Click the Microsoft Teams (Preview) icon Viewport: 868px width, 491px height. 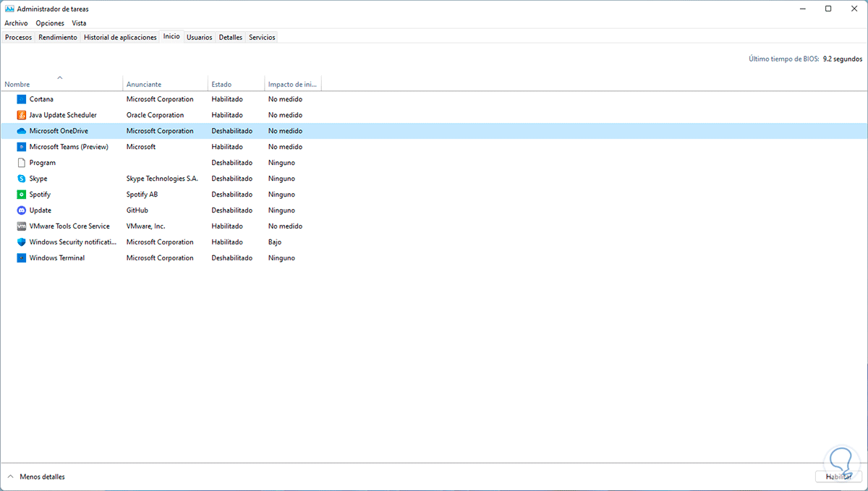21,147
